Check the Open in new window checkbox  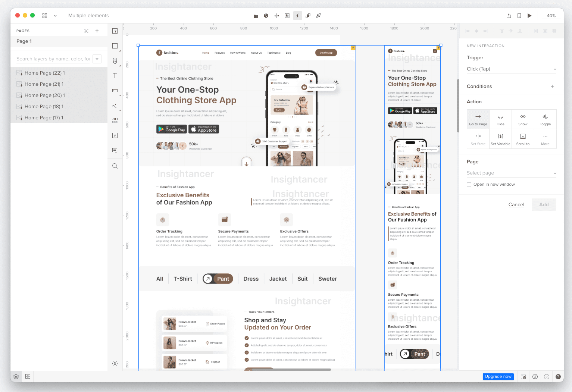[x=469, y=184]
